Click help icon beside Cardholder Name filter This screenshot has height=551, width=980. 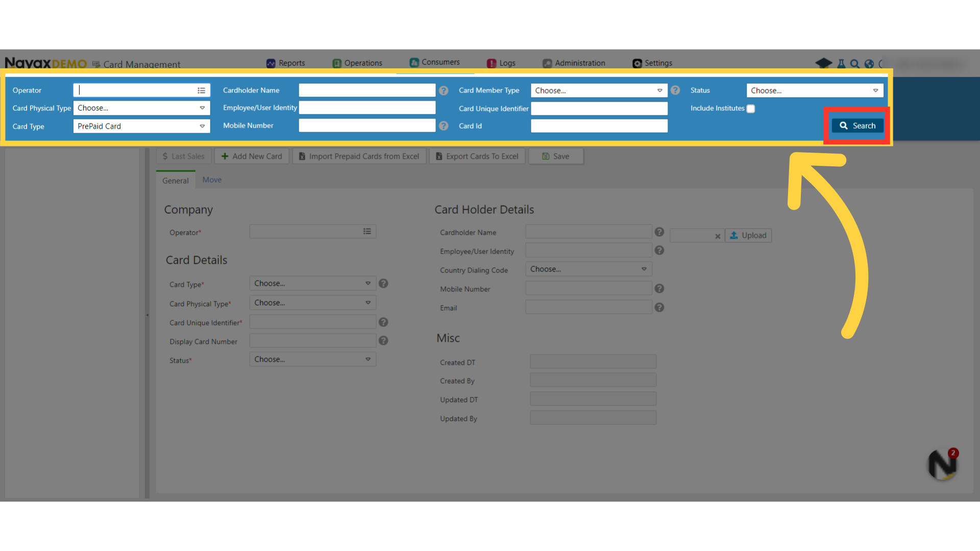[x=444, y=90]
